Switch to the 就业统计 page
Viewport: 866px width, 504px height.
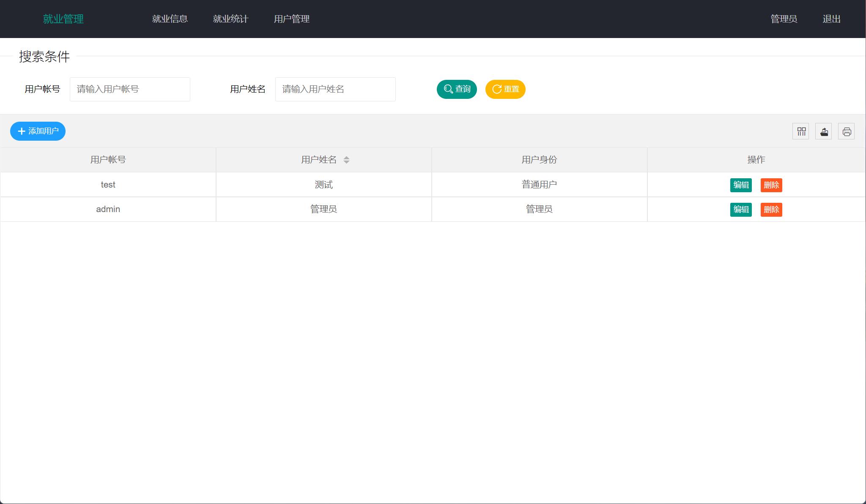[x=230, y=19]
